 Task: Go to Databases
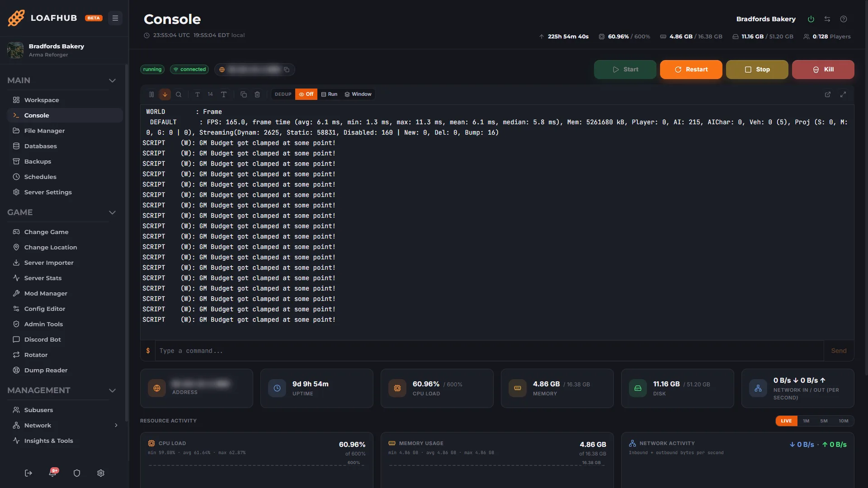pos(65,146)
